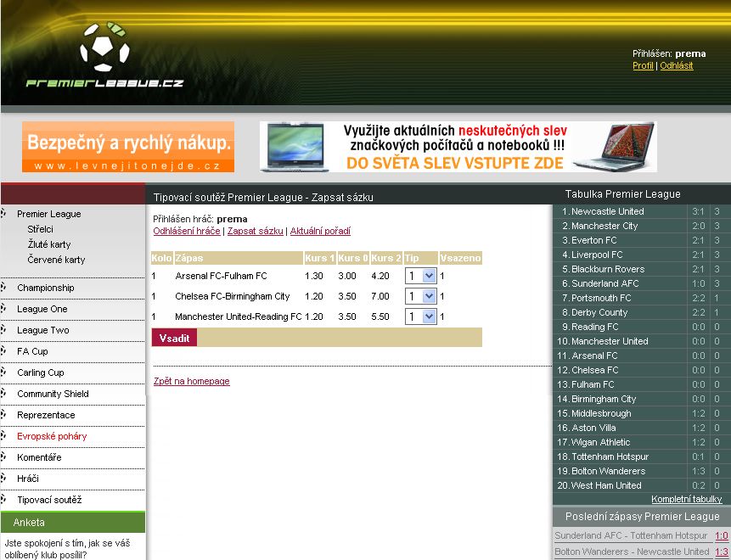The height and width of the screenshot is (560, 731).
Task: Click Liverpool FC in league table
Action: pos(597,255)
